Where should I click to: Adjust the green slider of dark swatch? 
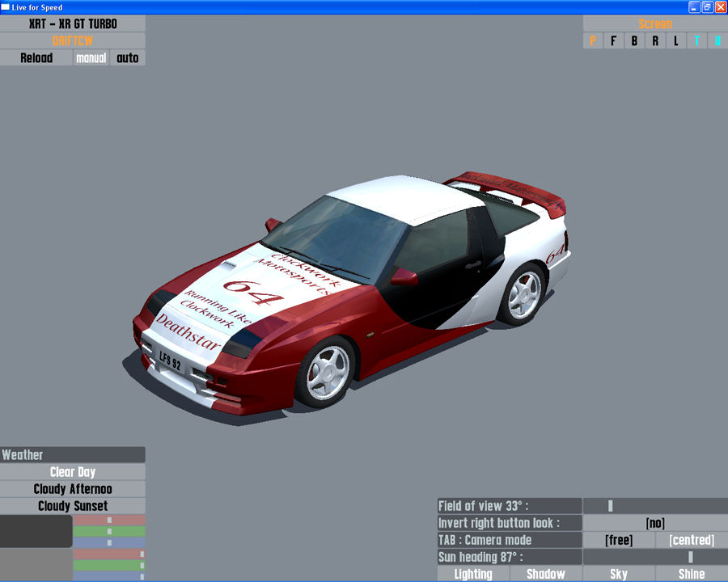click(x=109, y=531)
